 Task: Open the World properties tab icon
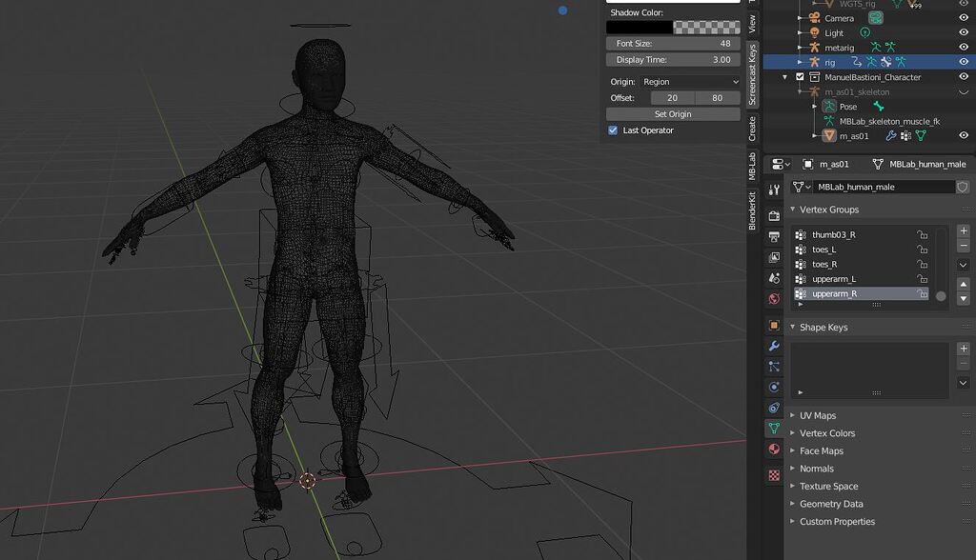[774, 299]
